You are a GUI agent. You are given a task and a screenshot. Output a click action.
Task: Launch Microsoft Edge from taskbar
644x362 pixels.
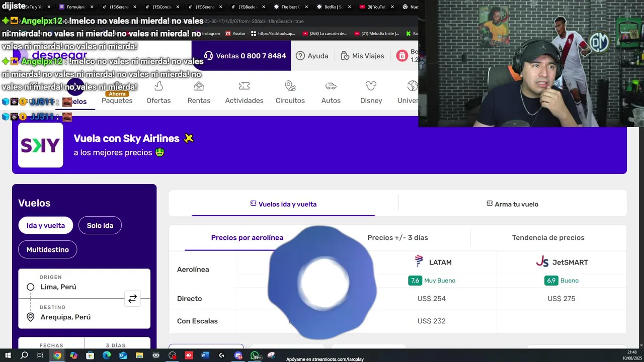(107, 355)
